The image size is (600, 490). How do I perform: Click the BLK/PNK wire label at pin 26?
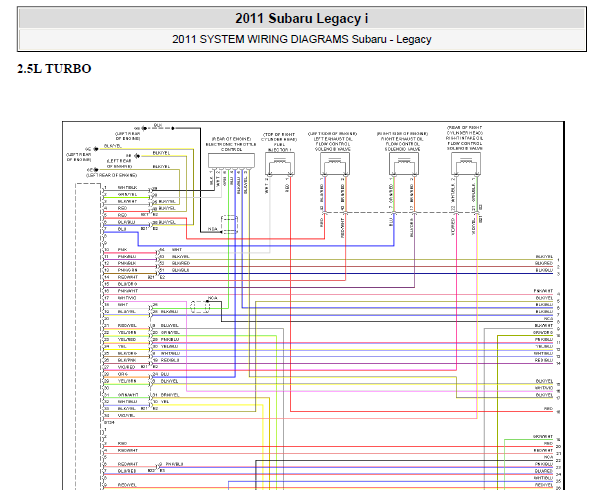pos(127,360)
